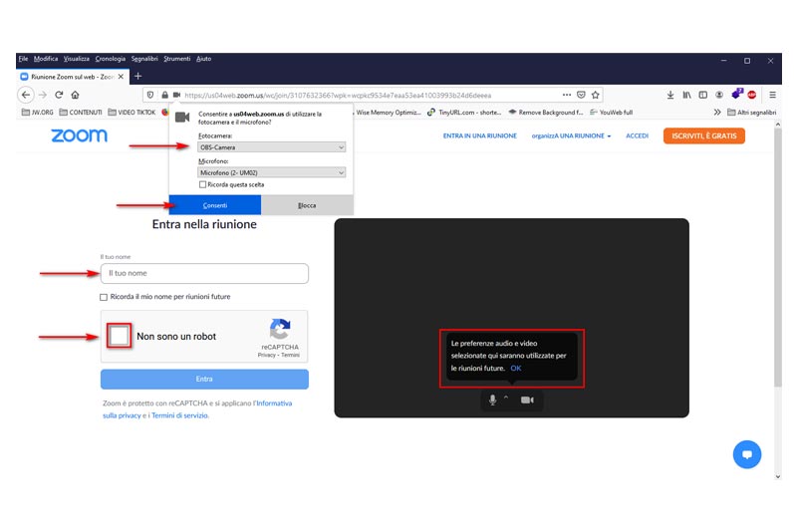This screenshot has height=532, width=797.
Task: Open the File menu
Action: pyautogui.click(x=23, y=59)
